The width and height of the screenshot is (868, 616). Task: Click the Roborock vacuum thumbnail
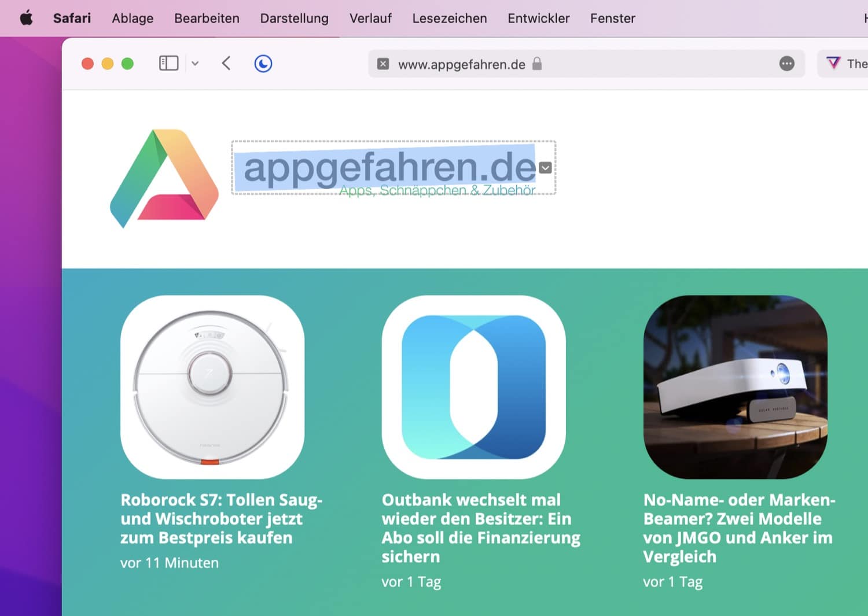point(212,387)
